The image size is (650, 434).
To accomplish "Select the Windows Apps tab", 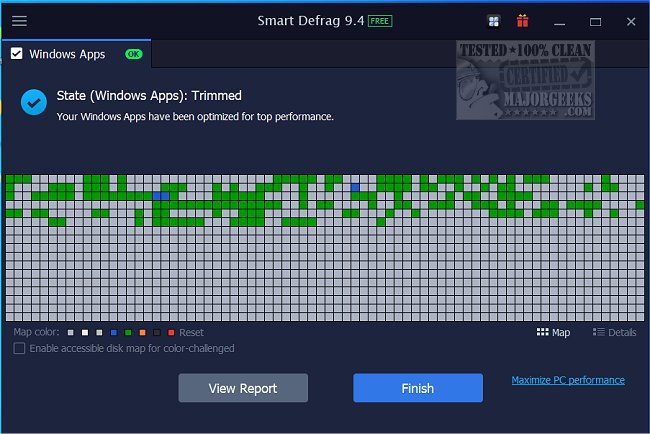I will (x=76, y=54).
